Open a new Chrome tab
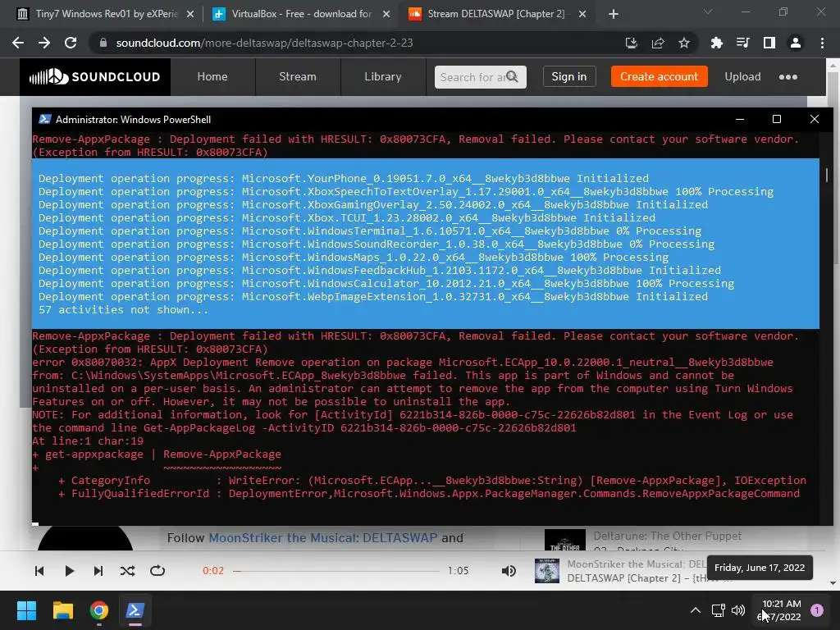 614,14
